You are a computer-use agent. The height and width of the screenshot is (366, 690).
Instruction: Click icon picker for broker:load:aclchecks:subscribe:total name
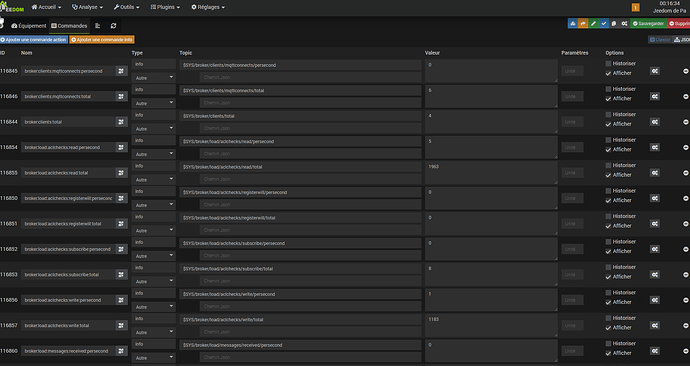(x=121, y=274)
